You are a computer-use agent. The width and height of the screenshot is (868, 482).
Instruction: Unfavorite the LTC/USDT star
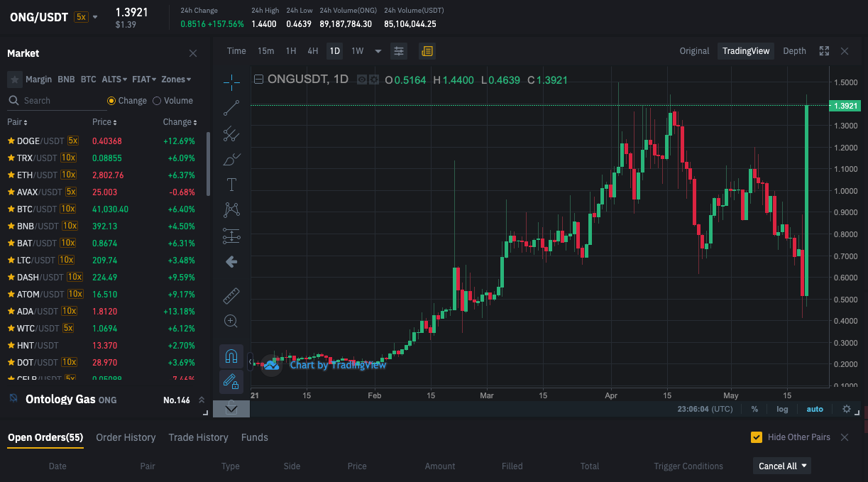(x=11, y=260)
